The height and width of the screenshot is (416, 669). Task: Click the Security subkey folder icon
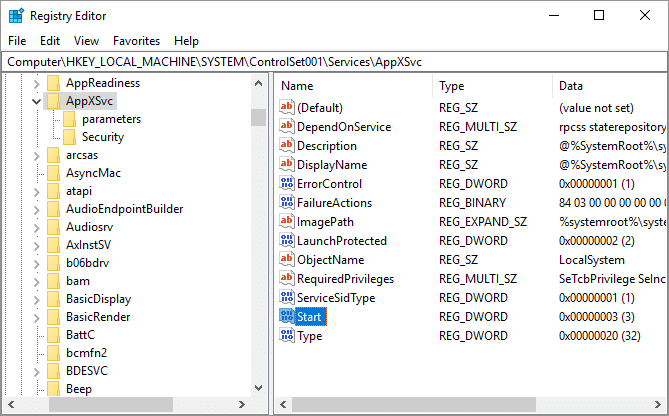pos(70,137)
